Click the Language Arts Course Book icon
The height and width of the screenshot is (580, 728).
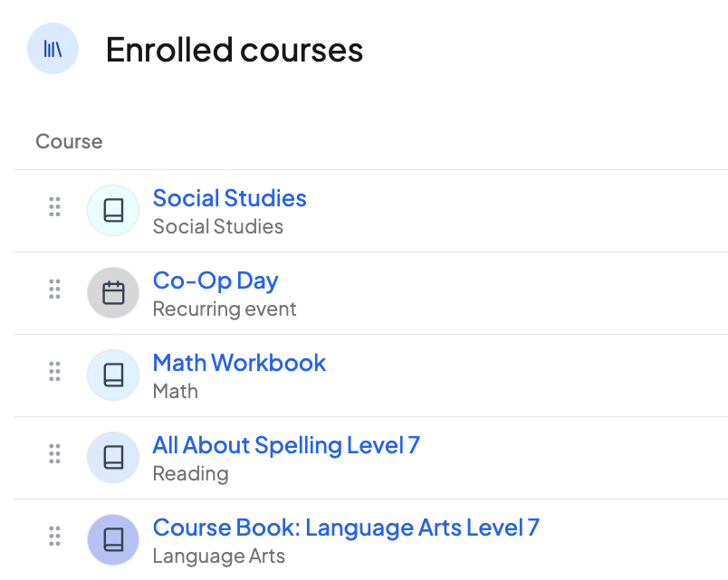113,540
